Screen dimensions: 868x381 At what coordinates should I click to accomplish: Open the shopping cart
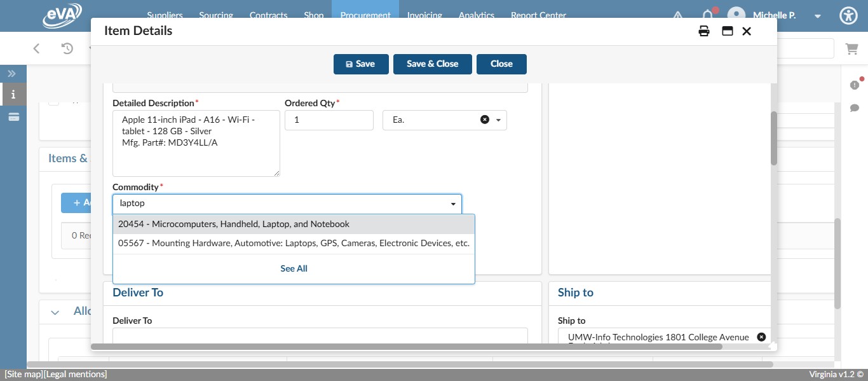coord(851,48)
